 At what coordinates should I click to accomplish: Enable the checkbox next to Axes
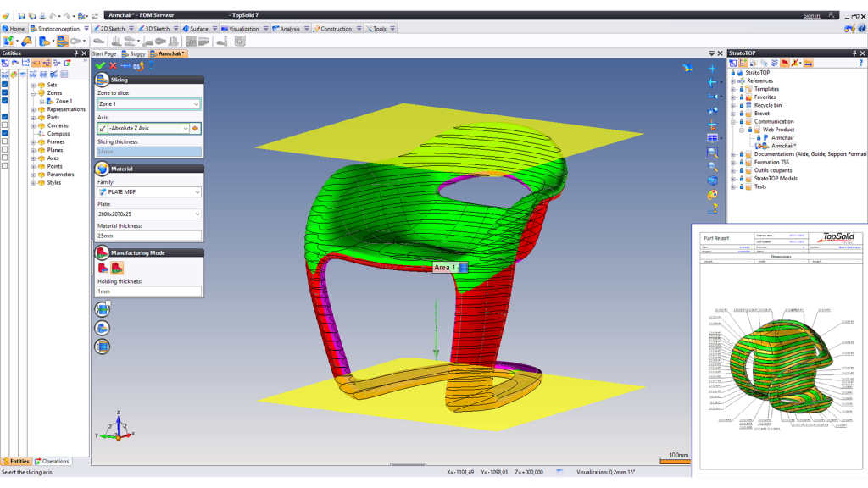point(5,158)
